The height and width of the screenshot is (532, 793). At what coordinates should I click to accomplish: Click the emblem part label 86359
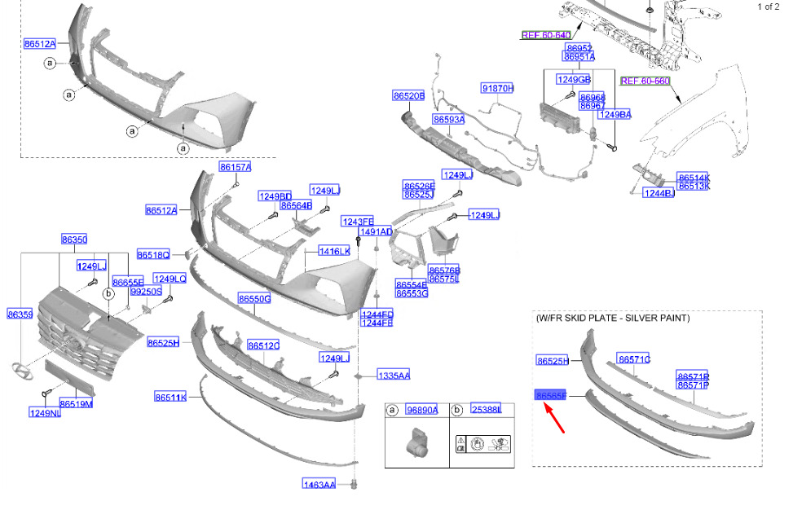(x=20, y=314)
